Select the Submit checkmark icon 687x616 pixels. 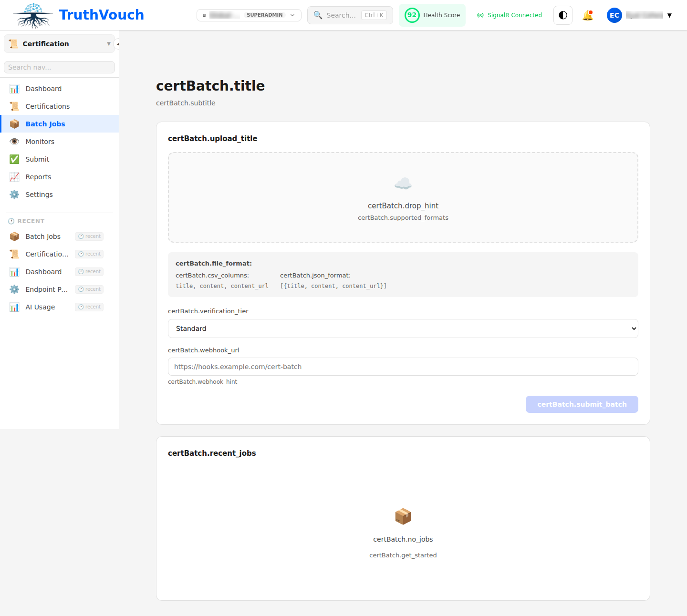[x=14, y=159]
